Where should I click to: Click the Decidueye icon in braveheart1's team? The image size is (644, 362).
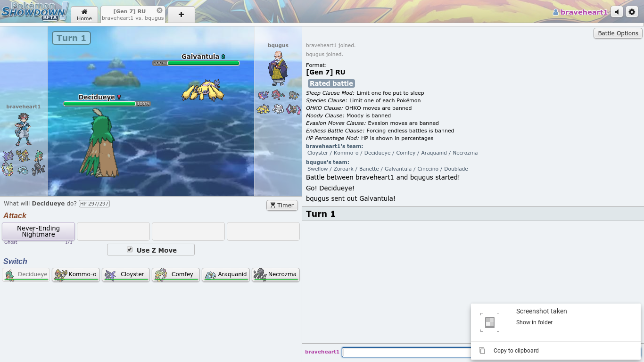pyautogui.click(x=39, y=156)
